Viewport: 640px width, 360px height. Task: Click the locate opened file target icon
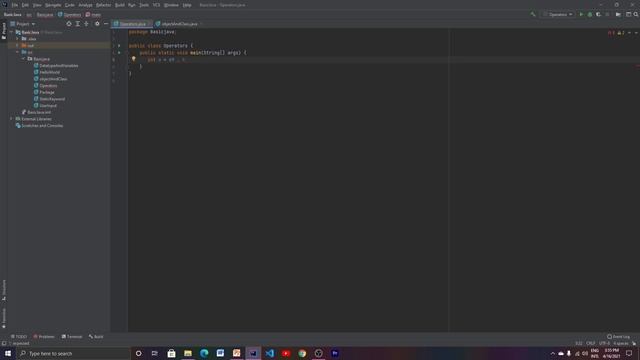coord(69,24)
